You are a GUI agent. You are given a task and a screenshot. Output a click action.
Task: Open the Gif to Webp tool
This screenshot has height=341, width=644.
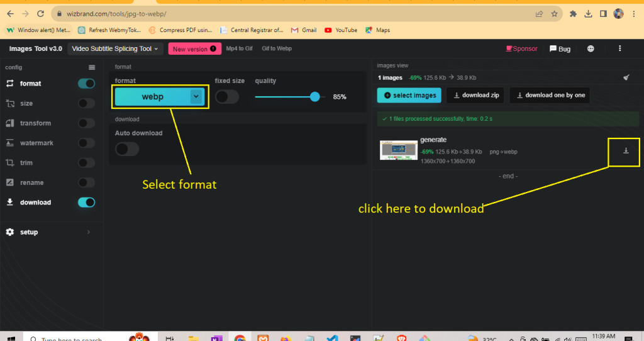(277, 48)
